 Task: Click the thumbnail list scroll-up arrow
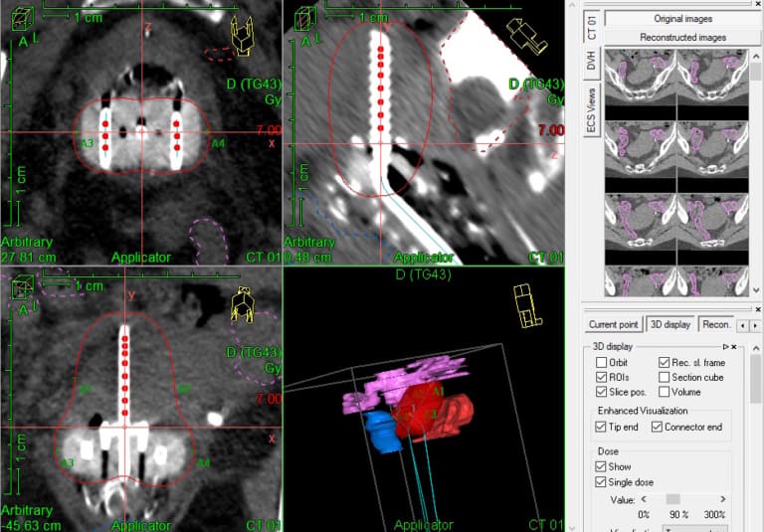coord(756,57)
